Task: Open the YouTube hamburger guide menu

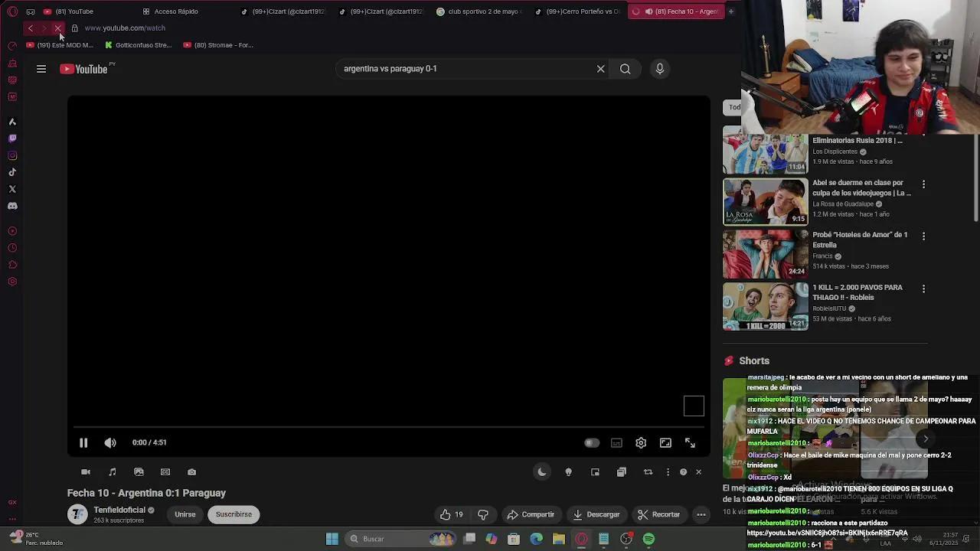Action: (x=41, y=69)
